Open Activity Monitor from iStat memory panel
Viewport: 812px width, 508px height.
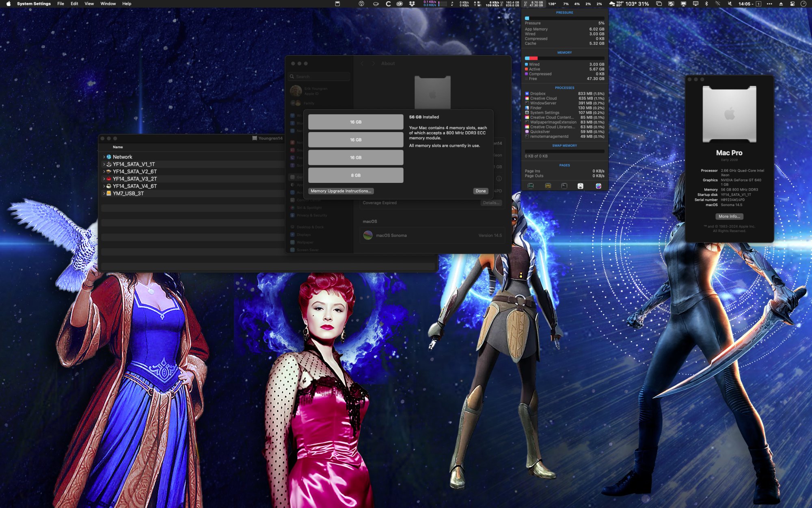click(531, 186)
